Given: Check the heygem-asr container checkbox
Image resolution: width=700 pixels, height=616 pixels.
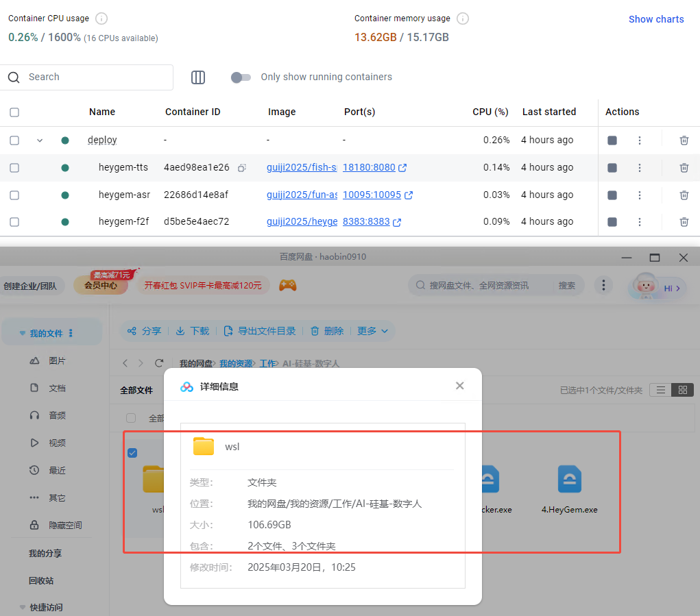Looking at the screenshot, I should pos(14,195).
